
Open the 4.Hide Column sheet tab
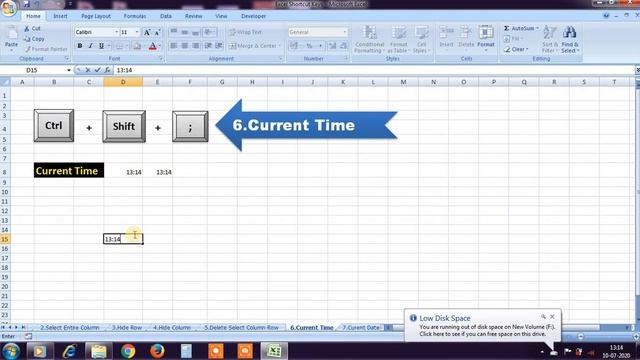(x=172, y=327)
